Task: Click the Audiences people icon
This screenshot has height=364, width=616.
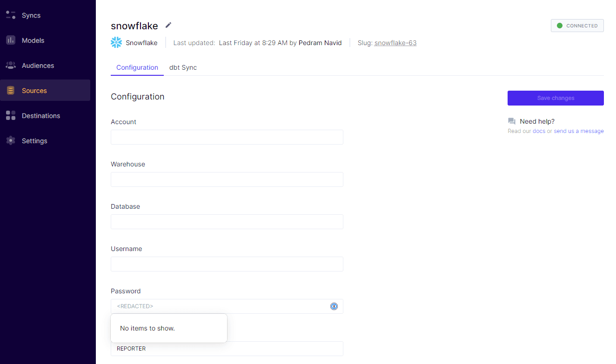Action: click(x=11, y=66)
